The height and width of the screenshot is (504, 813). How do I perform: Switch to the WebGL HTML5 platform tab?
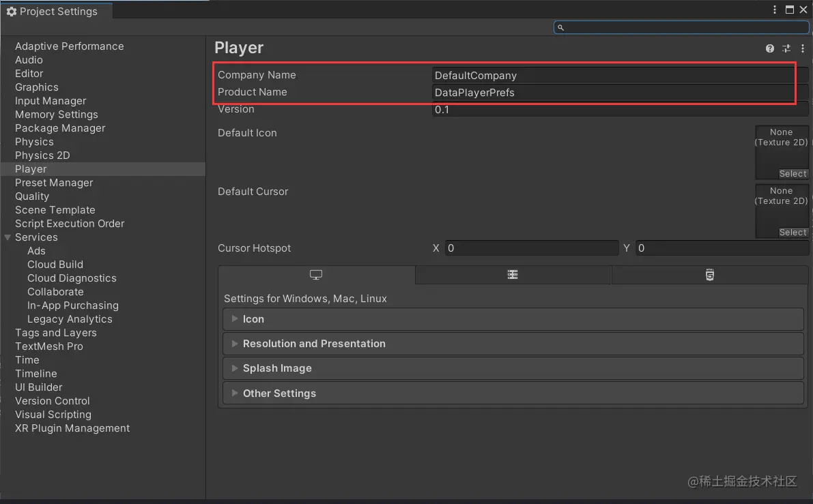click(x=710, y=275)
